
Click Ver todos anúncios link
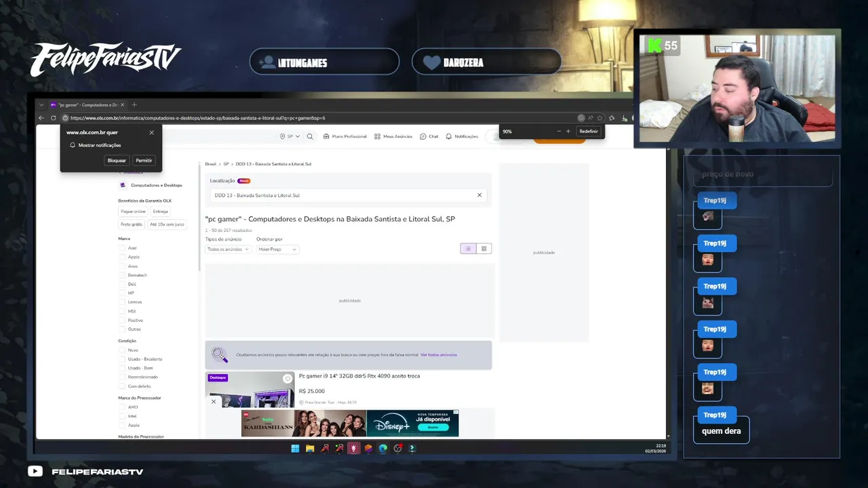point(439,354)
